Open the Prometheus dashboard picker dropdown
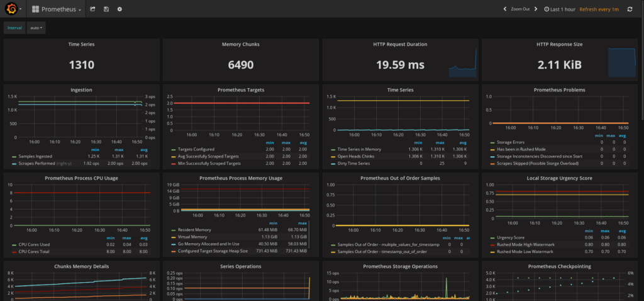 [56, 9]
